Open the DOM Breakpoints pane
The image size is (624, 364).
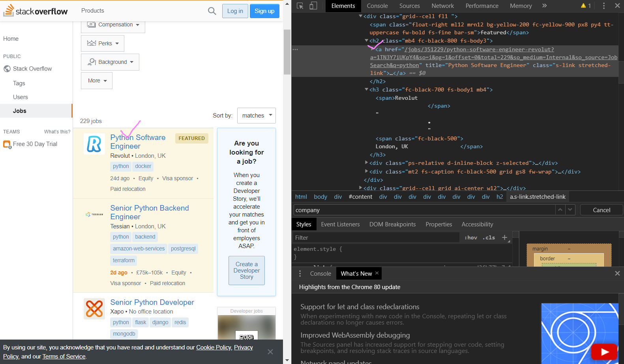[393, 224]
